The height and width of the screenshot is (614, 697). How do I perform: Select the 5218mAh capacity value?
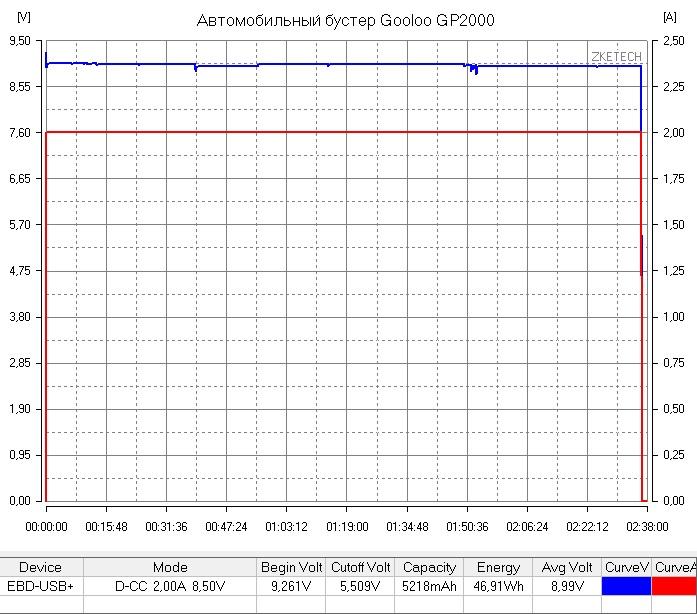point(429,586)
